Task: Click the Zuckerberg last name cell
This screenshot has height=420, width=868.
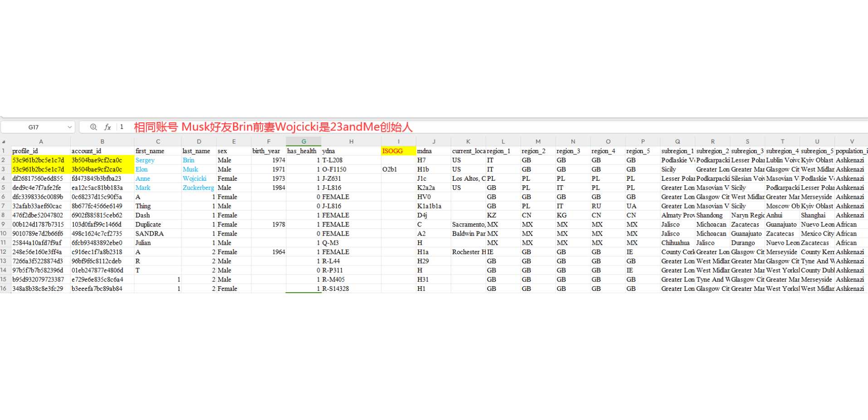Action: click(x=199, y=188)
